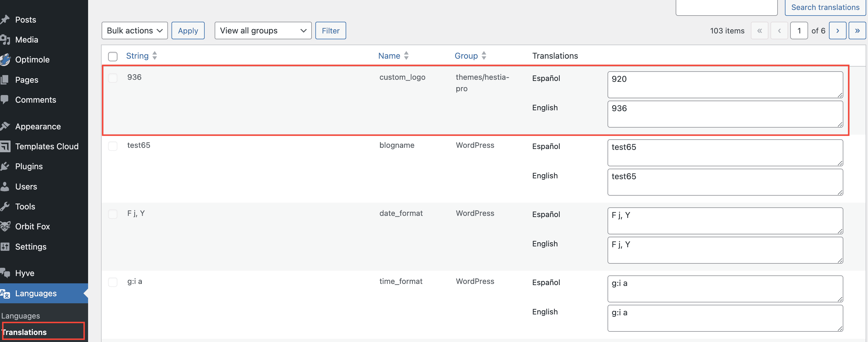This screenshot has width=868, height=342.
Task: Toggle the select-all checkbox in table header
Action: 112,56
